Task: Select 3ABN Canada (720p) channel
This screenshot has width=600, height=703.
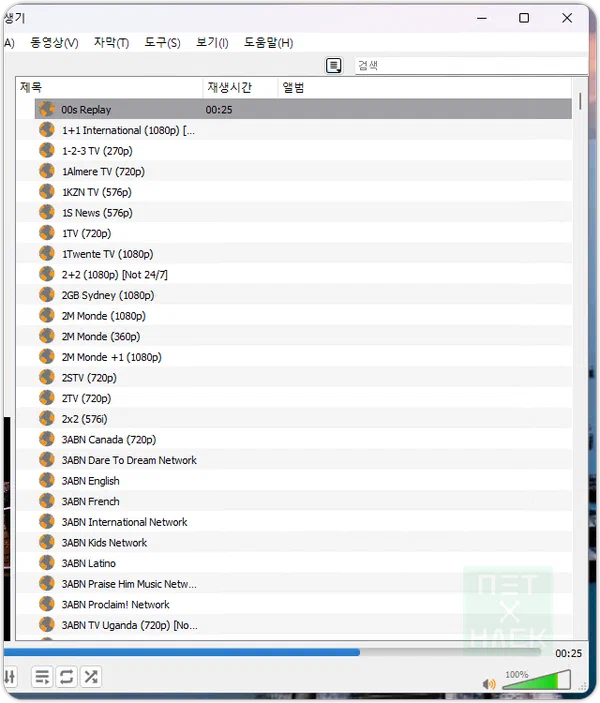Action: (x=303, y=439)
